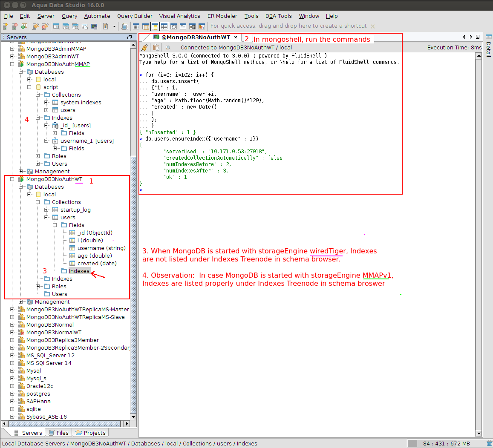493x448 pixels.
Task: Open the tab list icon
Action: tap(478, 37)
